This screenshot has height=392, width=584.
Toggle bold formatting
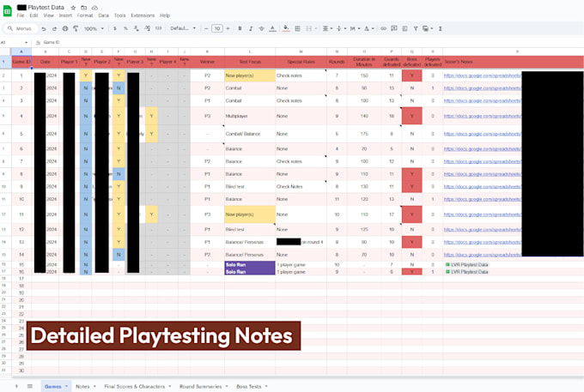tap(240, 28)
